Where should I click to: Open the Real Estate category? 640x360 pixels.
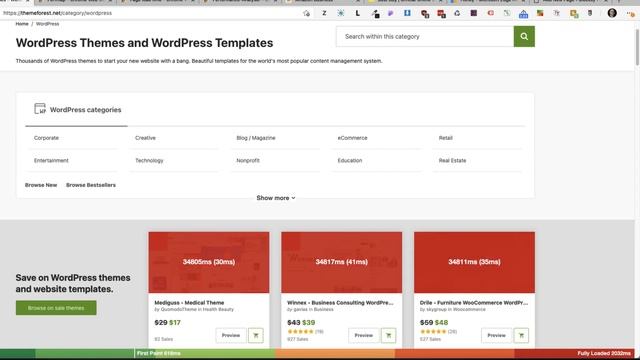452,160
